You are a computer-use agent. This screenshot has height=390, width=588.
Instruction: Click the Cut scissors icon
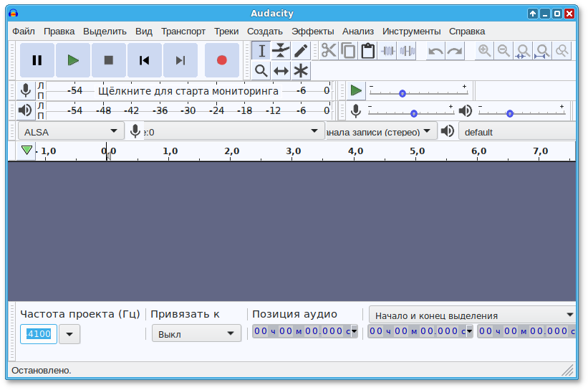click(329, 51)
